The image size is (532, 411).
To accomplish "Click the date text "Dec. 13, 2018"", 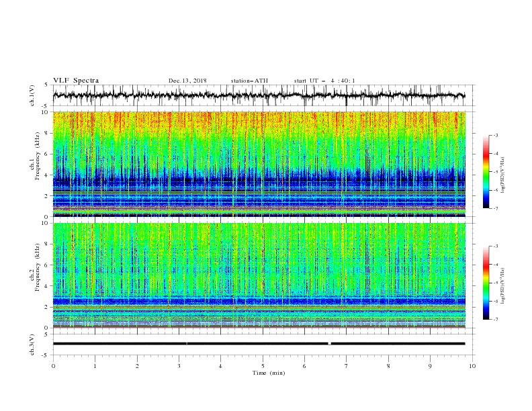I will (x=187, y=81).
